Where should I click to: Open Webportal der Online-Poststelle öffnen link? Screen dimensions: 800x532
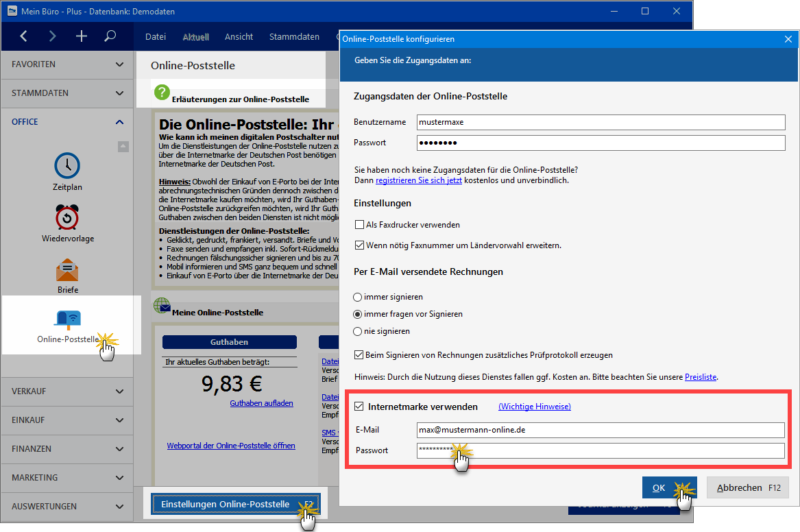click(231, 446)
